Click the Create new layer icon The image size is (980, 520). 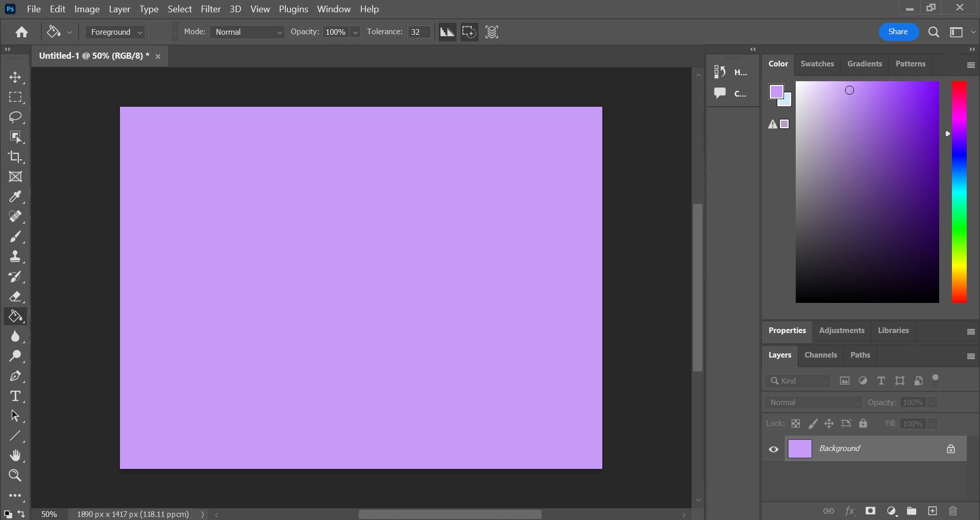tap(933, 511)
